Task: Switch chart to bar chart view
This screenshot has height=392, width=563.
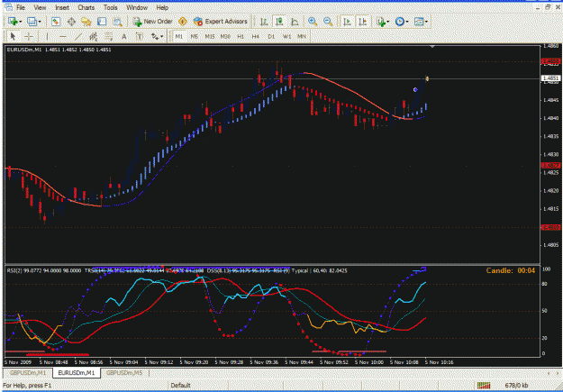Action: 264,22
